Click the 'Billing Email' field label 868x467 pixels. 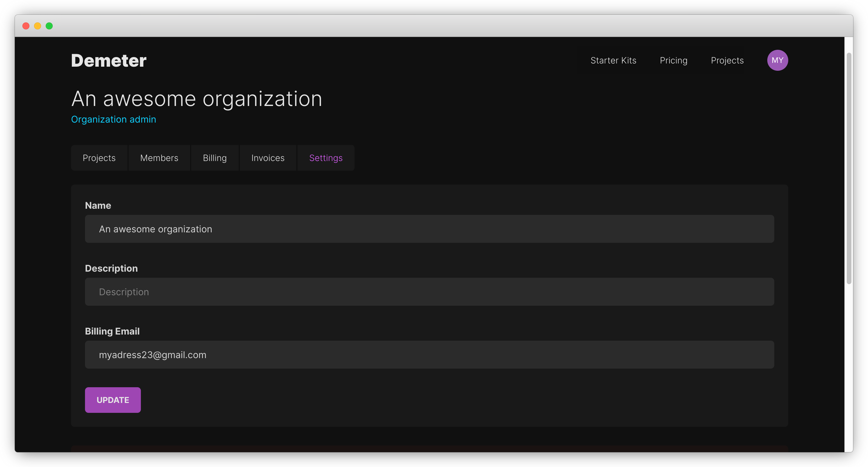coord(112,331)
